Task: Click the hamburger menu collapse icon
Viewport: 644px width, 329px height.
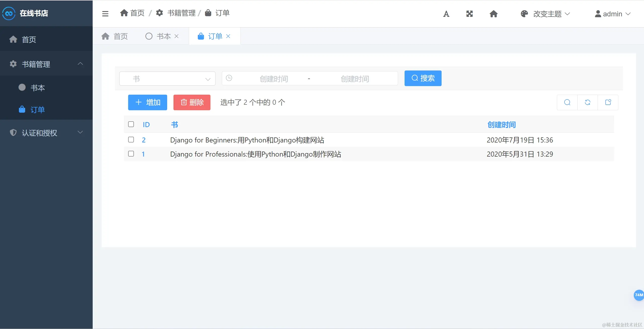Action: 105,14
